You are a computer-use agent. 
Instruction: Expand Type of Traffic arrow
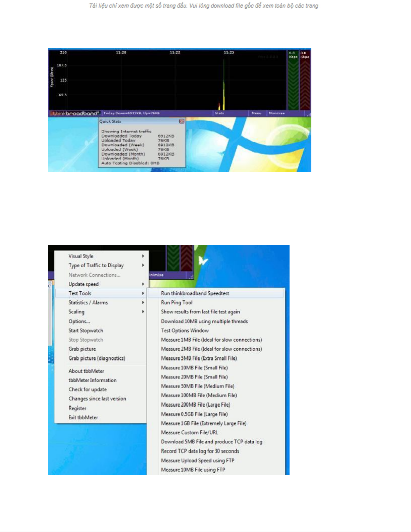143,265
